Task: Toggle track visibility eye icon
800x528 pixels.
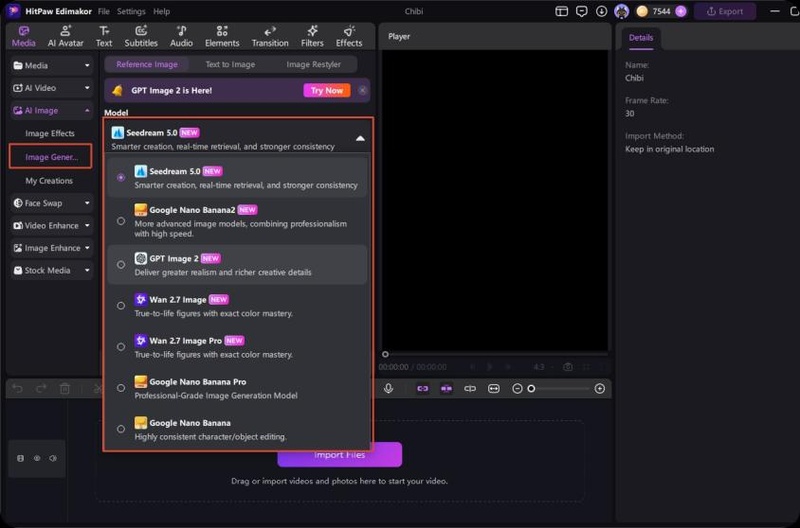Action: (37, 458)
